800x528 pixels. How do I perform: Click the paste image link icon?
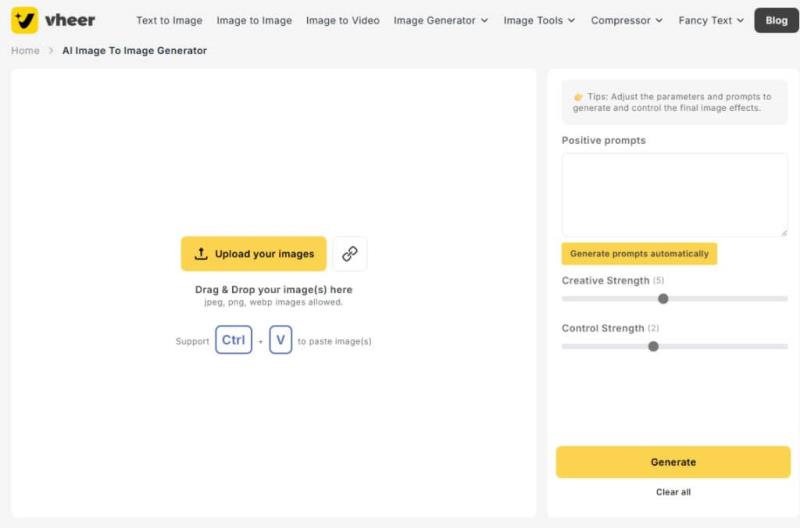pyautogui.click(x=350, y=254)
